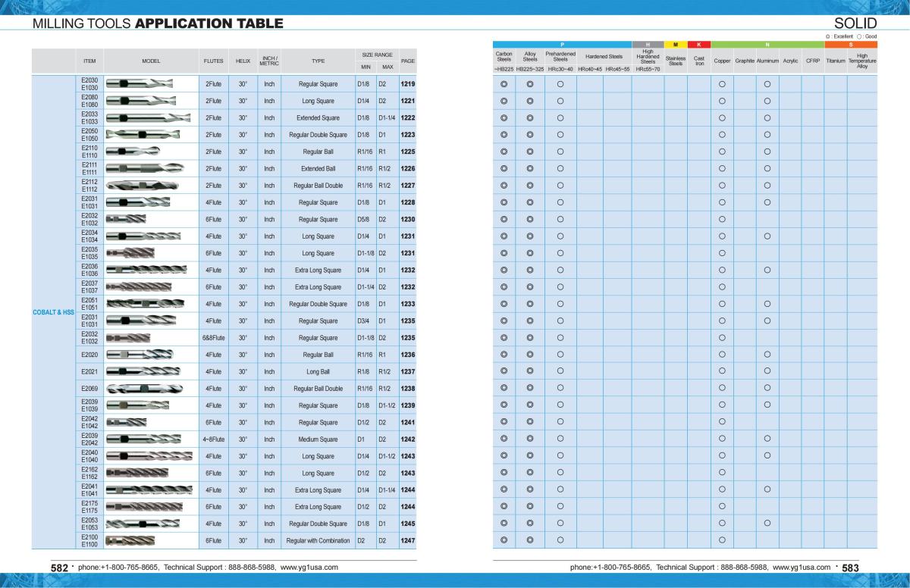Open www.yg1usa.com link beside page number 582
The image size is (910, 588).
(309, 567)
